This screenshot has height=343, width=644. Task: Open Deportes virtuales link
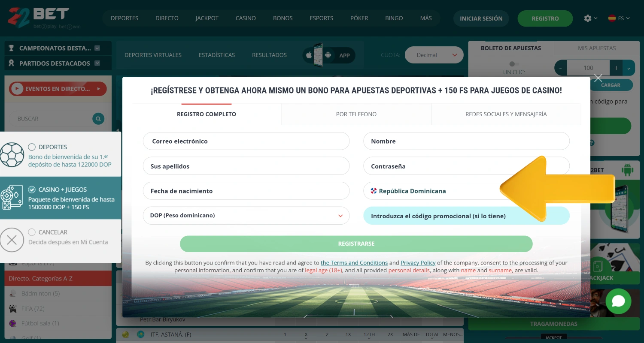[153, 55]
